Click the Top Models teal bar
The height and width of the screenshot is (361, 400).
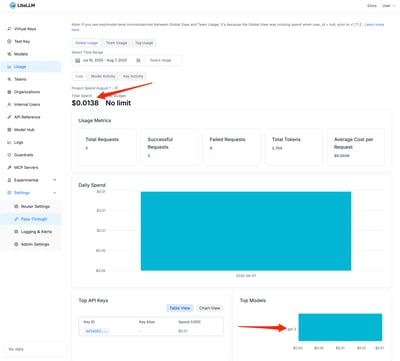click(x=340, y=327)
